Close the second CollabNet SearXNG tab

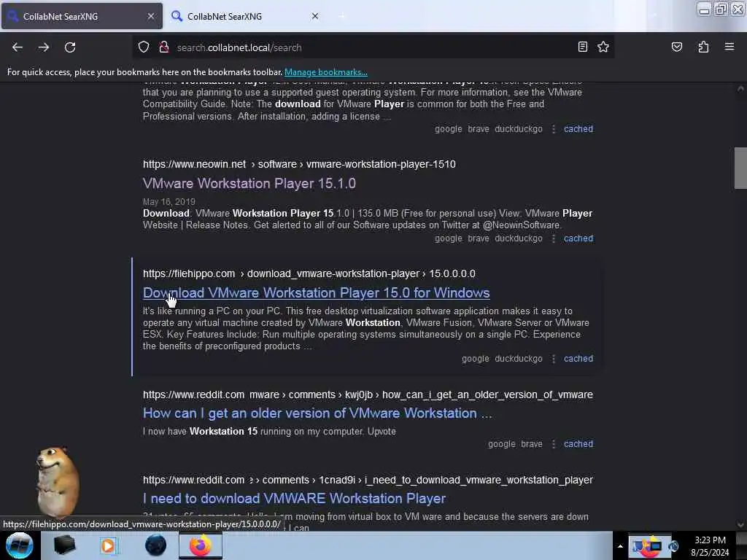tap(315, 16)
